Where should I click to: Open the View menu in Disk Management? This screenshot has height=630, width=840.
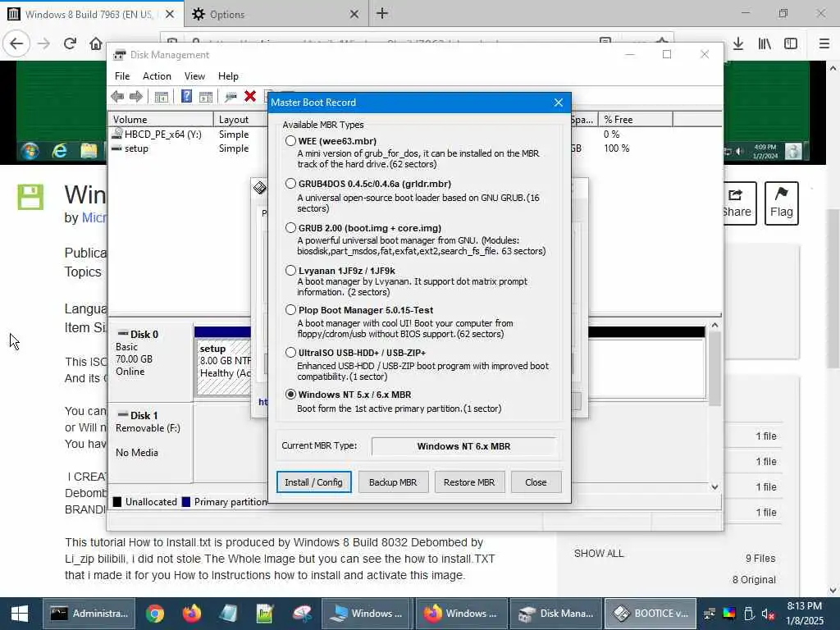click(194, 76)
